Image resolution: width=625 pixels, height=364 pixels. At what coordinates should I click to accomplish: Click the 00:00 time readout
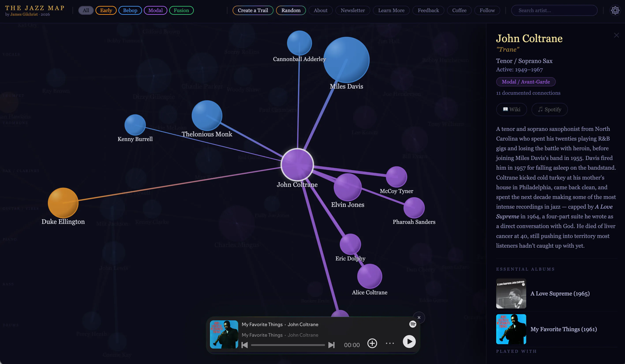(352, 345)
